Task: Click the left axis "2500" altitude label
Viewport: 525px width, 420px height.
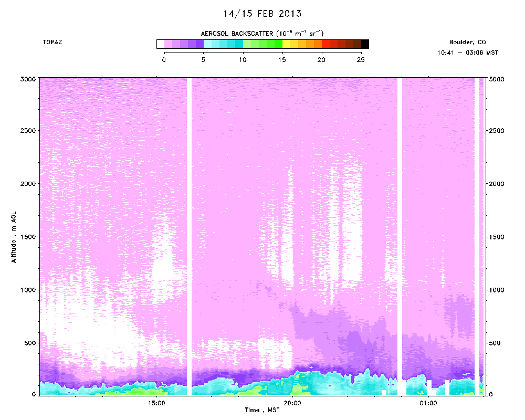Action: pos(28,131)
